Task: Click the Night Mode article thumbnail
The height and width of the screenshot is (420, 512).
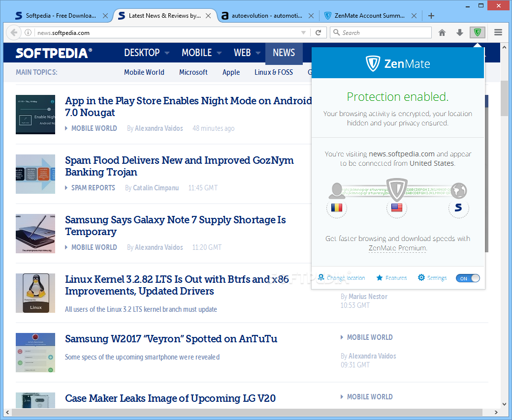Action: pos(35,115)
